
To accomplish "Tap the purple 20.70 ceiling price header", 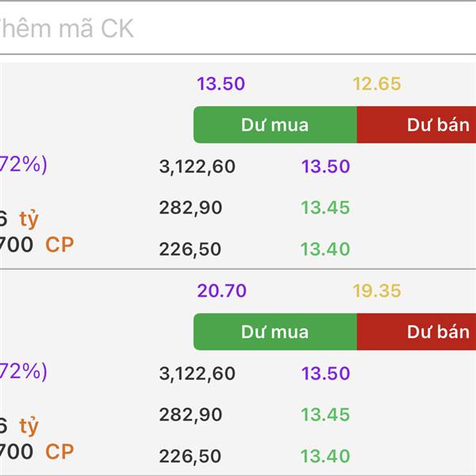I will (221, 291).
